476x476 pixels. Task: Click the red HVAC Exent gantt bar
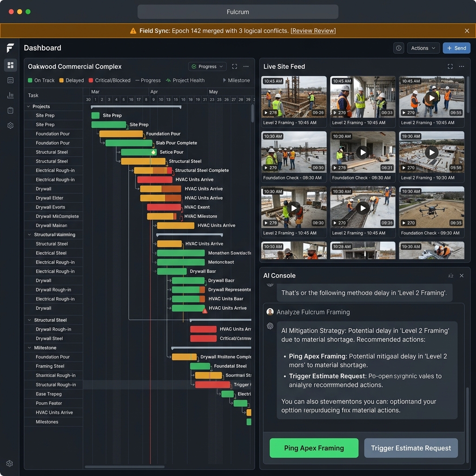(x=164, y=207)
